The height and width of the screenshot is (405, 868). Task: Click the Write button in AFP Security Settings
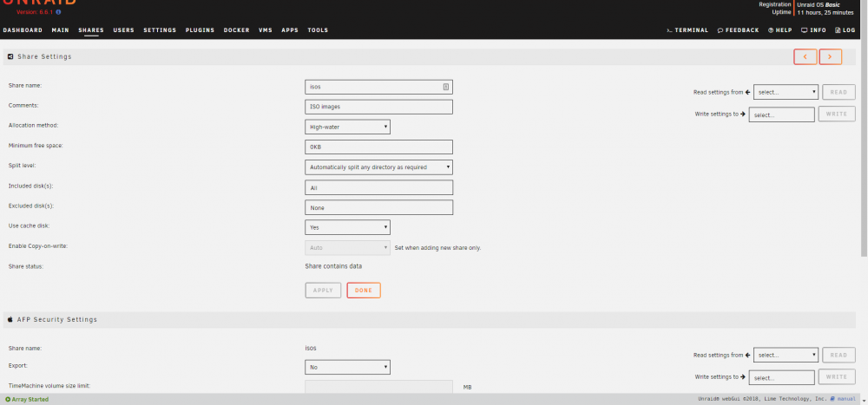click(837, 376)
